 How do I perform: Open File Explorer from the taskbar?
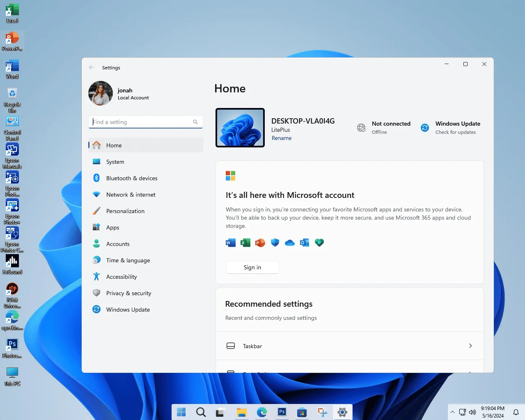[x=242, y=412]
